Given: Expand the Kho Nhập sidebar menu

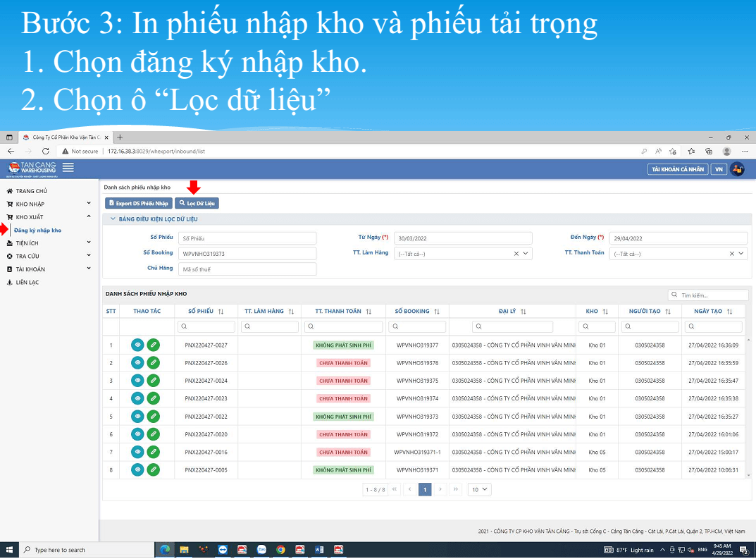Looking at the screenshot, I should point(48,204).
